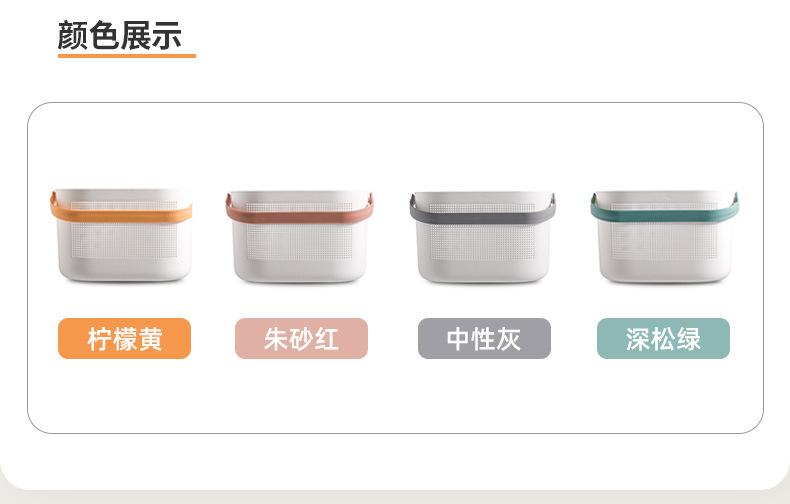Click the 示 character in the title
The height and width of the screenshot is (504, 790).
pyautogui.click(x=167, y=36)
